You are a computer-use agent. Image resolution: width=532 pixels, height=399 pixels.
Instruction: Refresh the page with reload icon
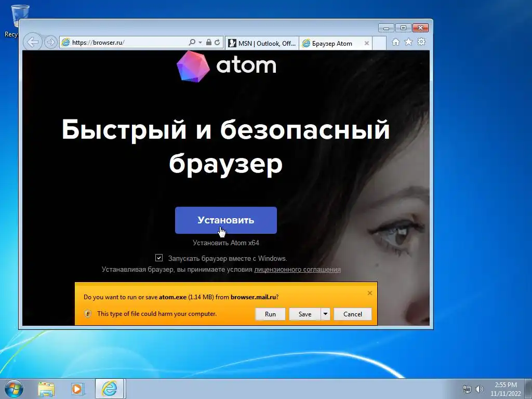click(x=217, y=43)
